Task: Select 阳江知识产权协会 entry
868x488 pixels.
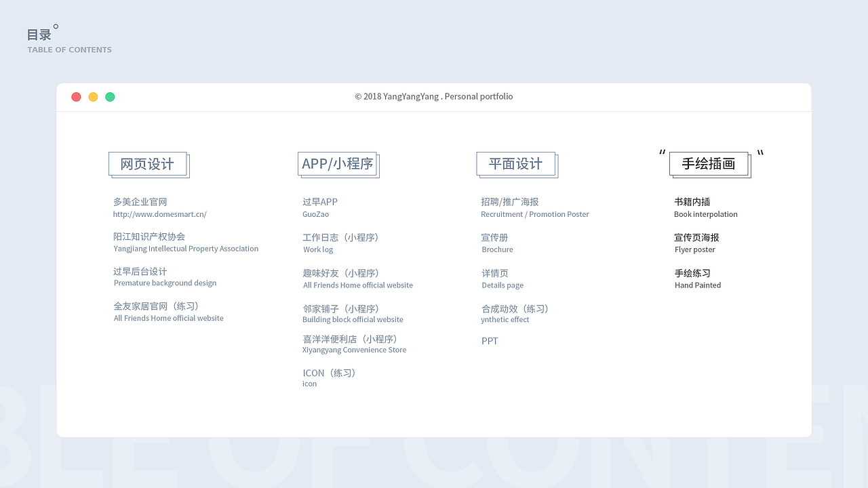Action: pos(149,237)
